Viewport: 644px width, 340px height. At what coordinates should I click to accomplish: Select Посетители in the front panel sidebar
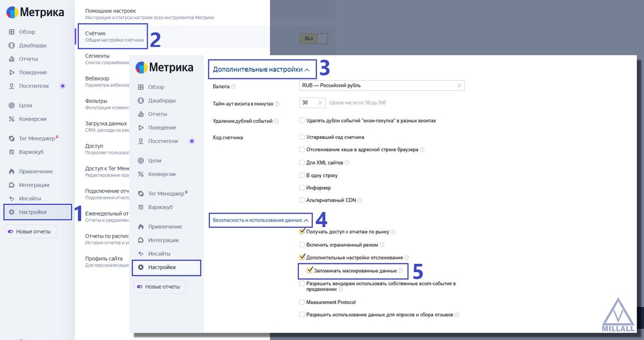(x=163, y=141)
